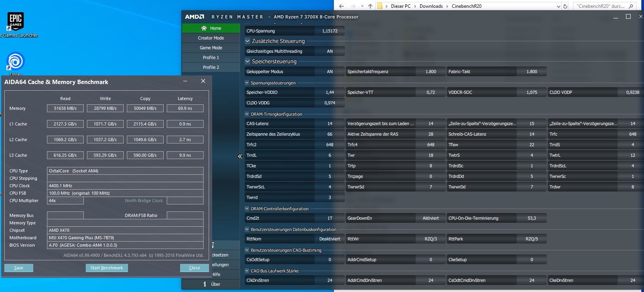Click folder icon in Explorer address bar

click(x=380, y=6)
